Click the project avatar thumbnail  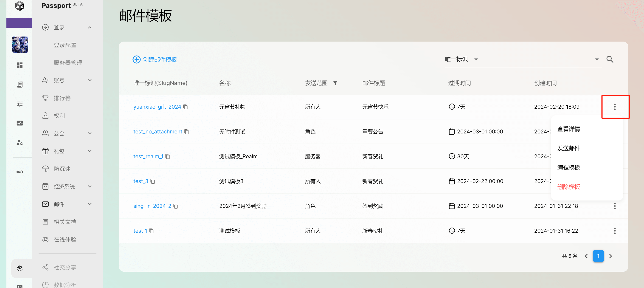tap(20, 45)
